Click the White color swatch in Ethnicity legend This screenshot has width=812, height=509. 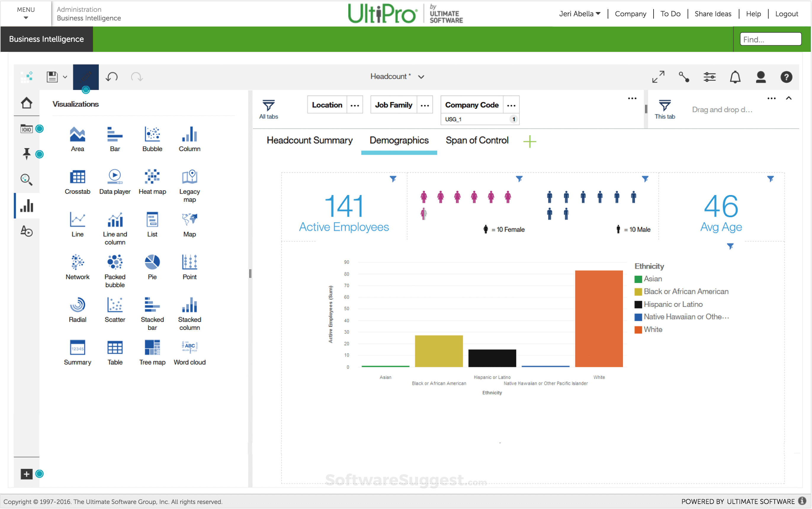pyautogui.click(x=638, y=329)
